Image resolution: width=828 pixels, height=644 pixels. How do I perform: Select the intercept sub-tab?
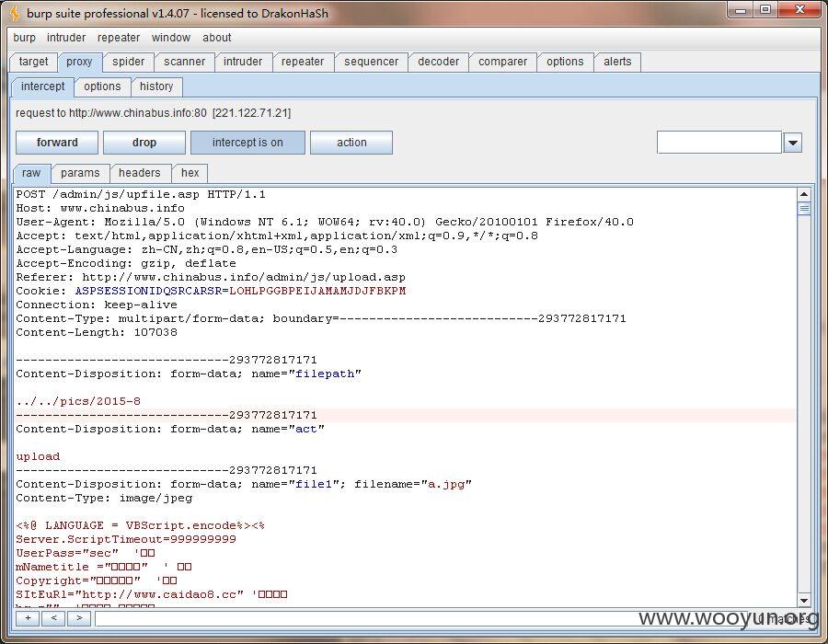(x=42, y=86)
